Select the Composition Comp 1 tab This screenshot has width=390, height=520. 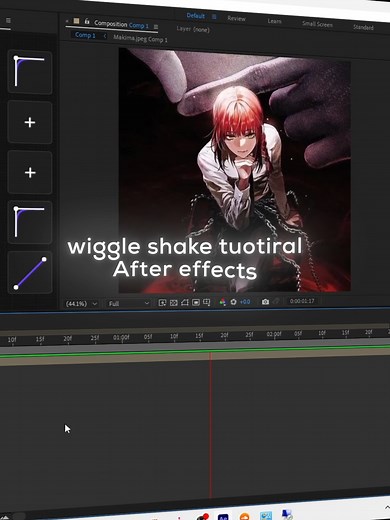click(x=121, y=24)
